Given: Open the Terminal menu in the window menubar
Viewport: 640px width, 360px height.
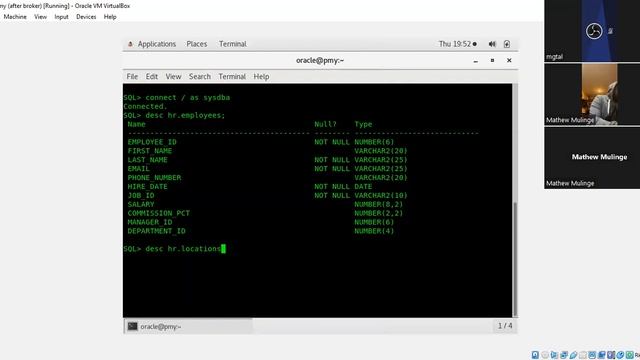Looking at the screenshot, I should pyautogui.click(x=232, y=76).
